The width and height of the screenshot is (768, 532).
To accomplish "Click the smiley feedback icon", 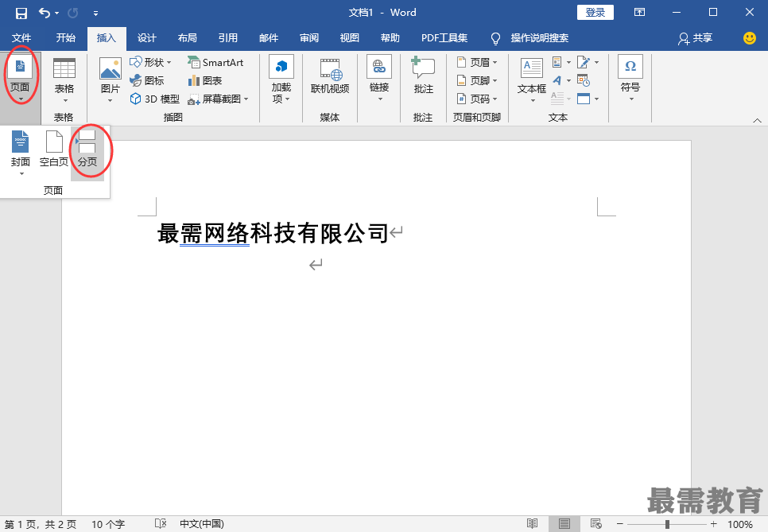I will tap(750, 37).
